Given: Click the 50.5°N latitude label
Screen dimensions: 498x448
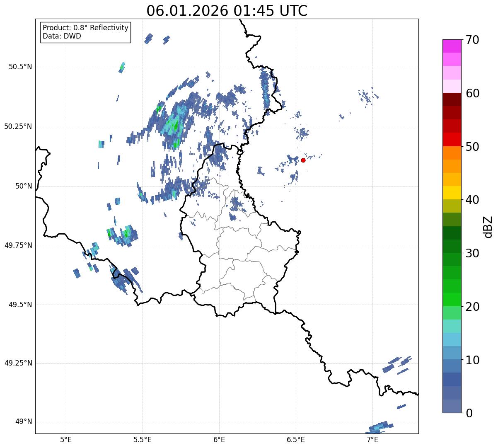Looking at the screenshot, I should (20, 67).
